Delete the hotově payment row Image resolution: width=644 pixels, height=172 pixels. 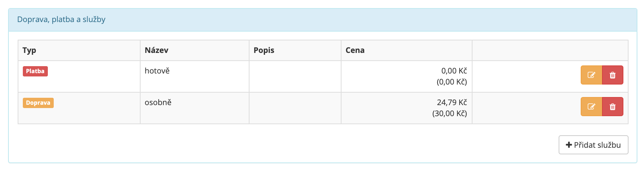coord(613,75)
